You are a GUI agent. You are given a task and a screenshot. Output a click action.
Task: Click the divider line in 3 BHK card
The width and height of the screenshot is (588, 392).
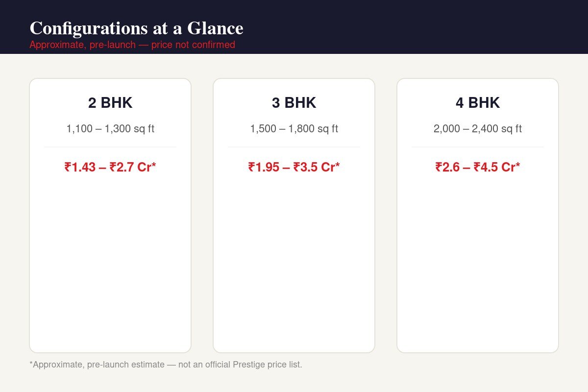(294, 147)
